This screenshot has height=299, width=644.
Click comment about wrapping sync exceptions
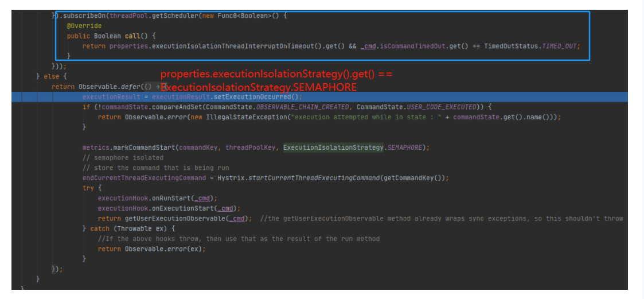442,219
